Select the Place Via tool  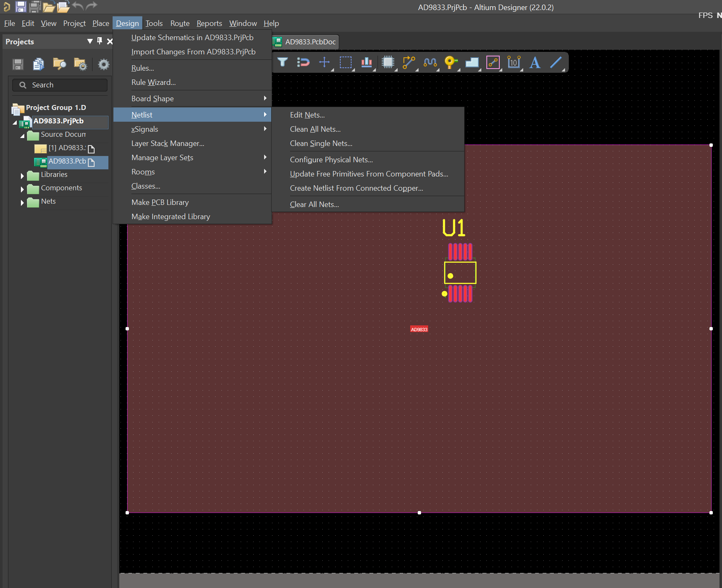pyautogui.click(x=450, y=62)
